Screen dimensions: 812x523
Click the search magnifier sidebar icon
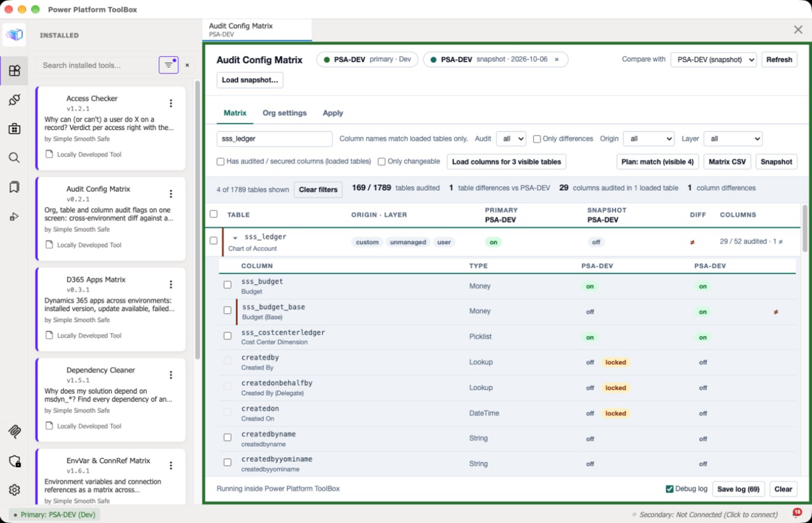[x=14, y=158]
